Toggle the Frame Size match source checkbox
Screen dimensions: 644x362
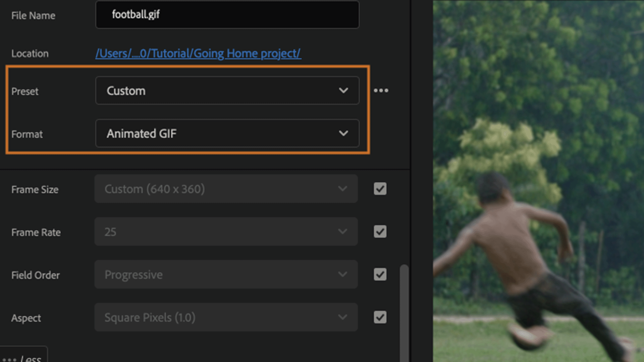[x=380, y=189]
